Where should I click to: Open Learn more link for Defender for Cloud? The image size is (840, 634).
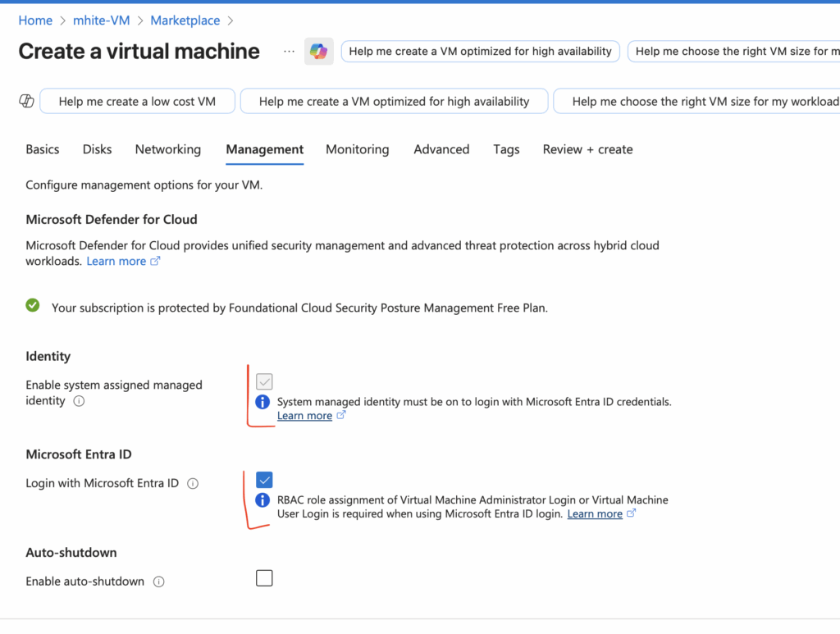pyautogui.click(x=116, y=261)
